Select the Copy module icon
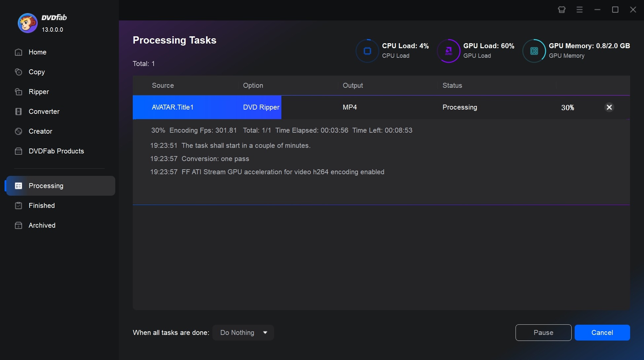The image size is (644, 360). click(18, 72)
